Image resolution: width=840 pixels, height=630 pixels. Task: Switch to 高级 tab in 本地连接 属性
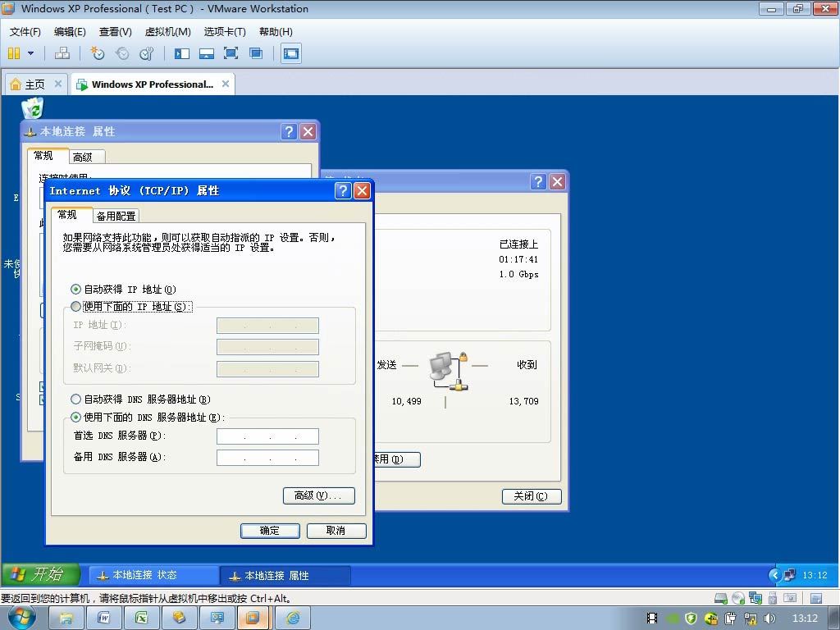[x=83, y=157]
